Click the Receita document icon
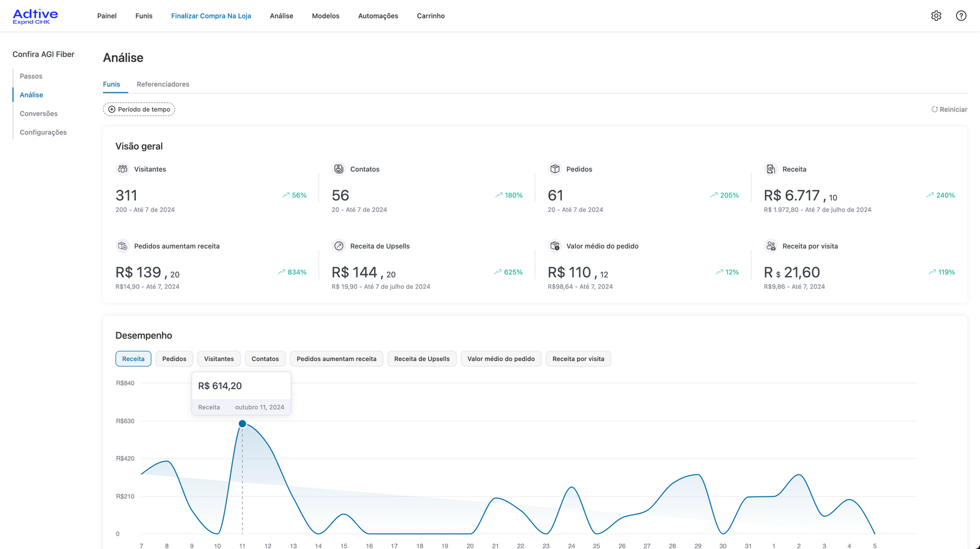980x549 pixels. click(x=771, y=169)
